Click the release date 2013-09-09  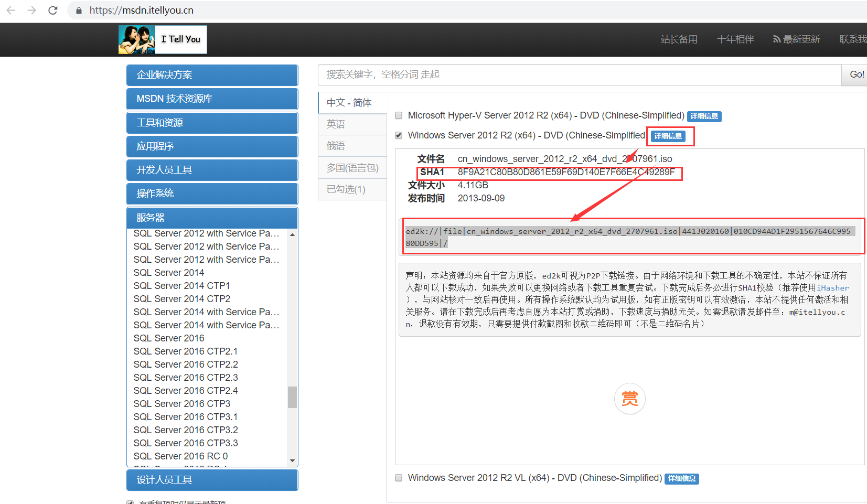pos(481,198)
